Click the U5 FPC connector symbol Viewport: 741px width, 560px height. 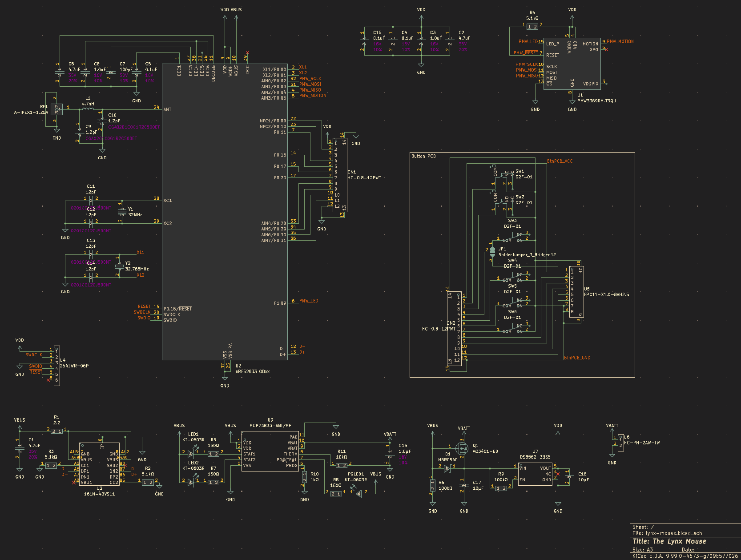[576, 292]
